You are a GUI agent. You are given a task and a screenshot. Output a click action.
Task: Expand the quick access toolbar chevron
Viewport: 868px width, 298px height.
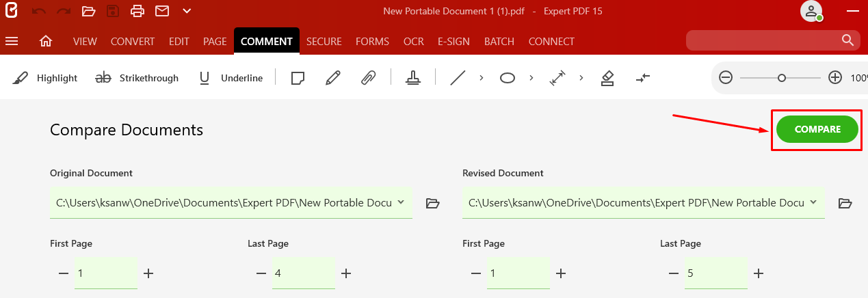pos(187,11)
